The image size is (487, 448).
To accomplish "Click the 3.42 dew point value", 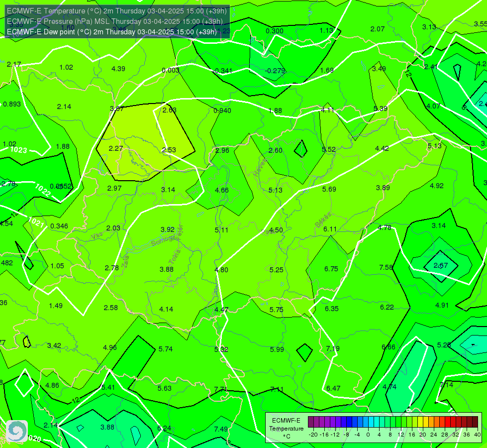I will [x=54, y=345].
